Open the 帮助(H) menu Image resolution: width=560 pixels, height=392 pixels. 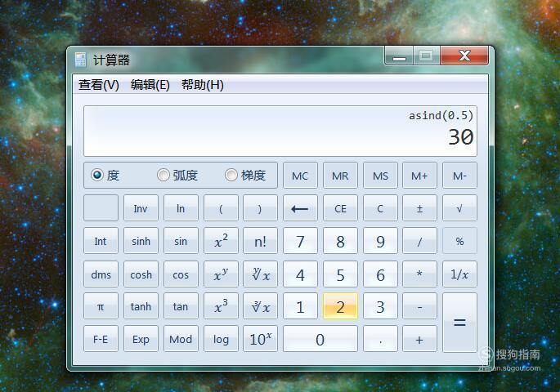pos(203,85)
